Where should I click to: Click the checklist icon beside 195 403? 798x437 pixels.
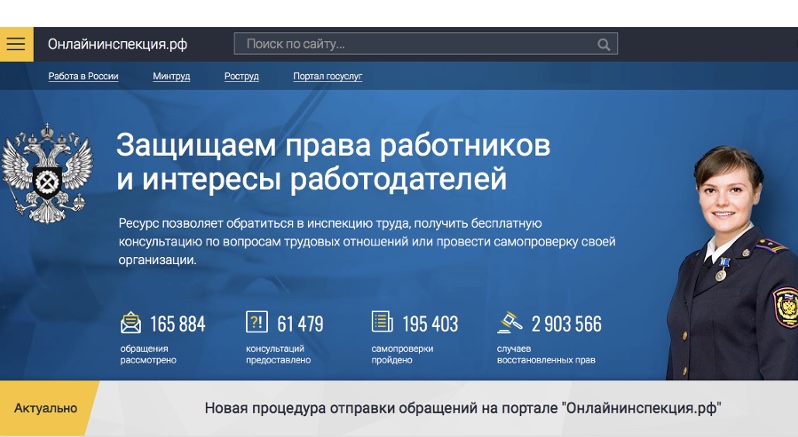tap(382, 322)
